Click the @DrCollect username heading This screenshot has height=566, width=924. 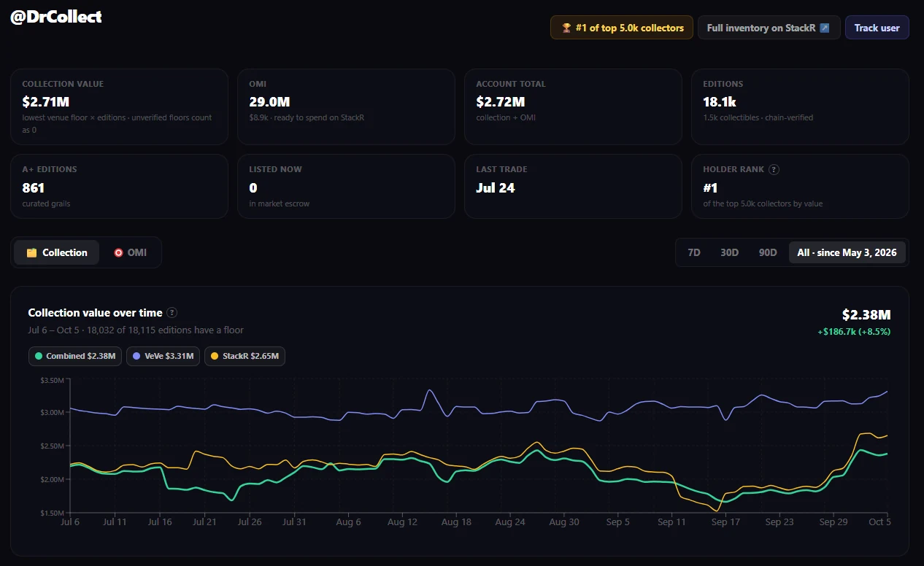pyautogui.click(x=56, y=17)
